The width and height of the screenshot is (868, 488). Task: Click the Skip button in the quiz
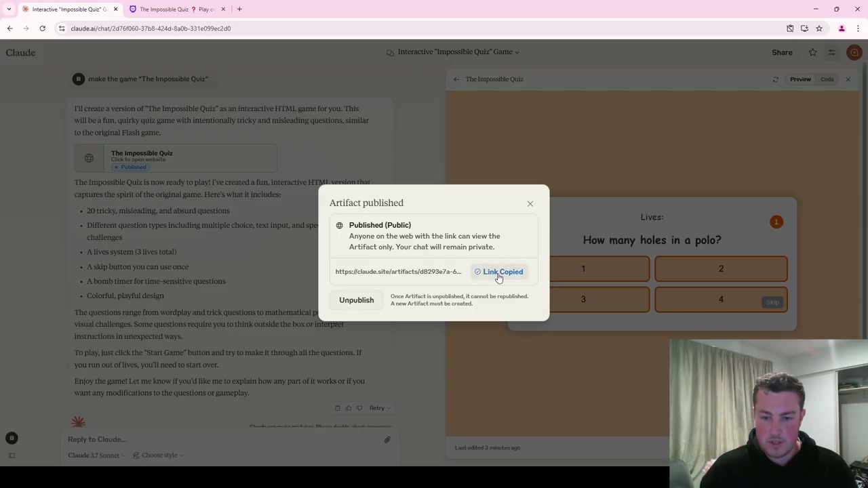pos(772,302)
